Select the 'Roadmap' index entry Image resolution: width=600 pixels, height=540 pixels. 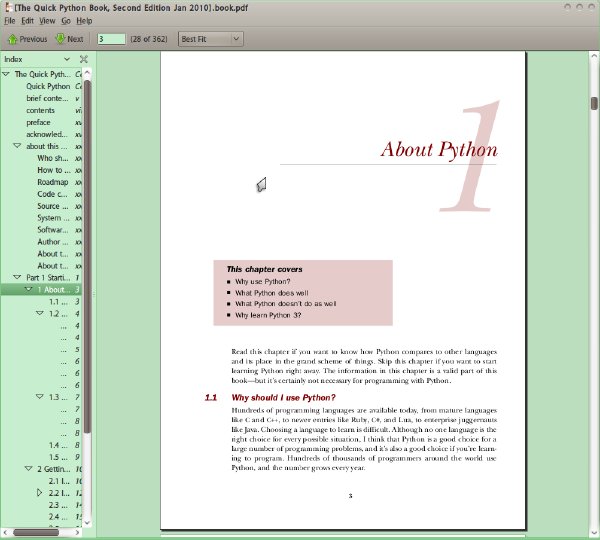pos(53,182)
